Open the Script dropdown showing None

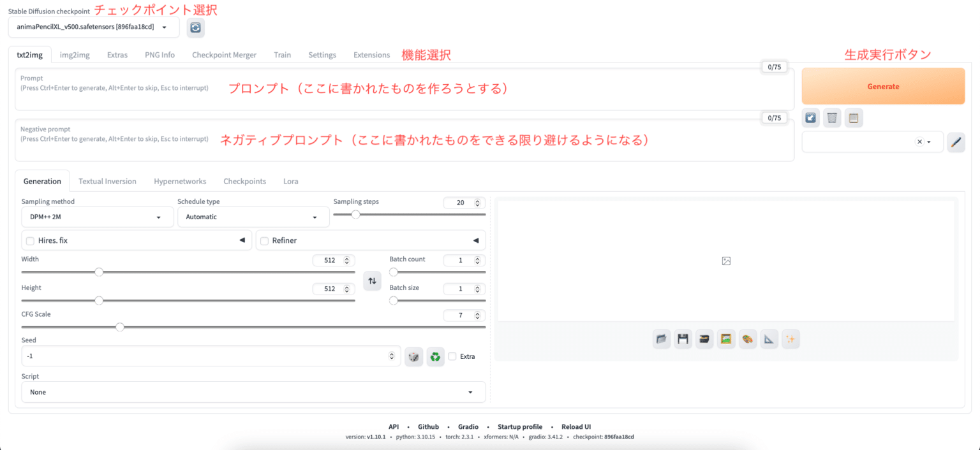click(x=253, y=391)
